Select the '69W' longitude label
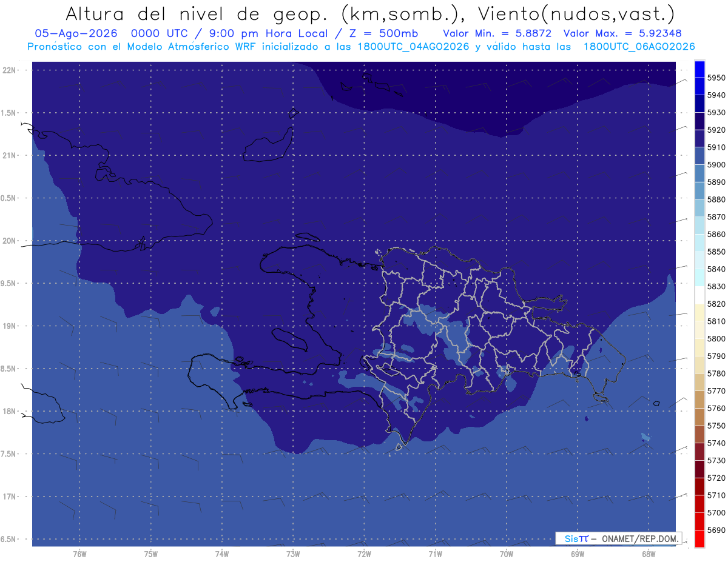 coord(578,554)
